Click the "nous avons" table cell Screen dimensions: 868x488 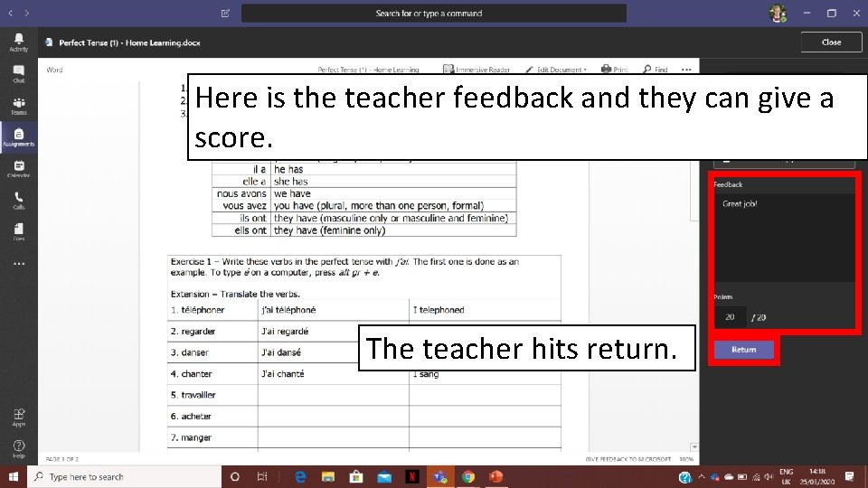pyautogui.click(x=241, y=193)
